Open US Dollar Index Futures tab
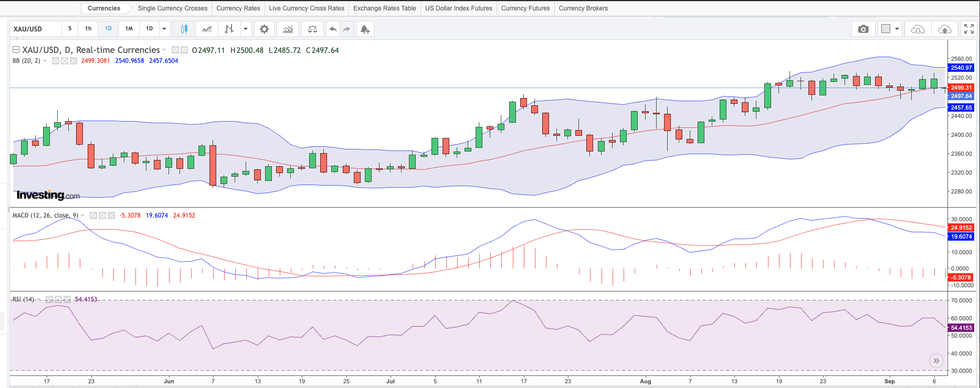Screen dimensions: 980x388 459,8
